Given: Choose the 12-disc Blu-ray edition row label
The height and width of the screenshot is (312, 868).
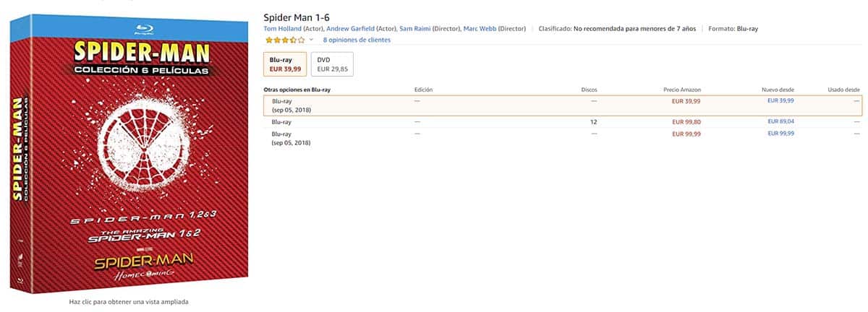Looking at the screenshot, I should coord(281,122).
